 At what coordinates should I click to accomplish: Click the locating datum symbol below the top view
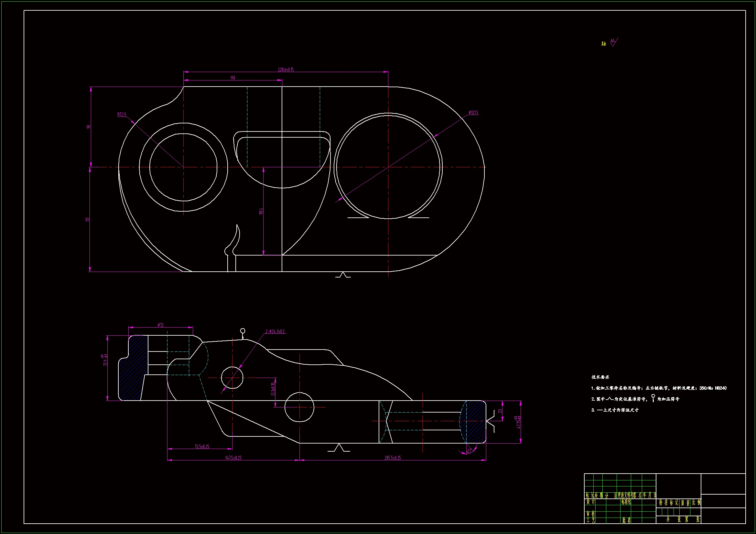tap(343, 275)
